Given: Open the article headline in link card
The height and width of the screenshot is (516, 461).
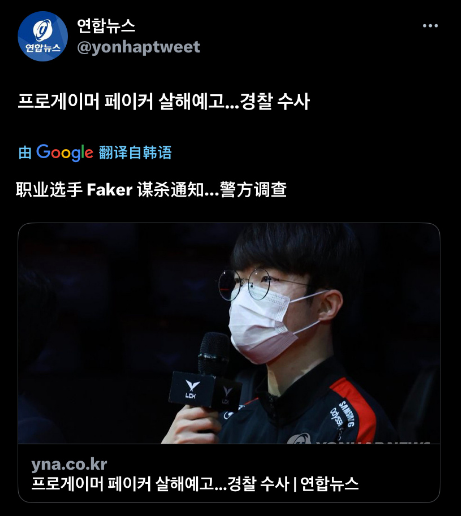Looking at the screenshot, I should pyautogui.click(x=195, y=484).
